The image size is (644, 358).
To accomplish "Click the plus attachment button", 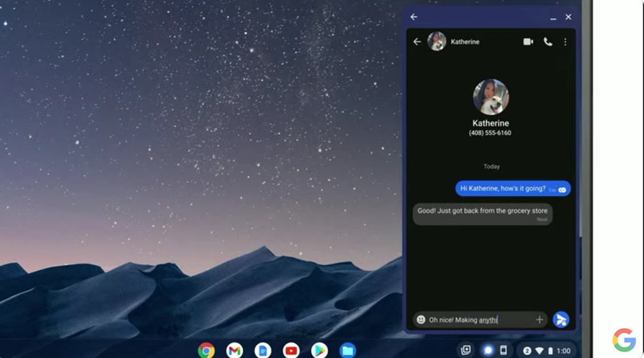I will tap(539, 320).
